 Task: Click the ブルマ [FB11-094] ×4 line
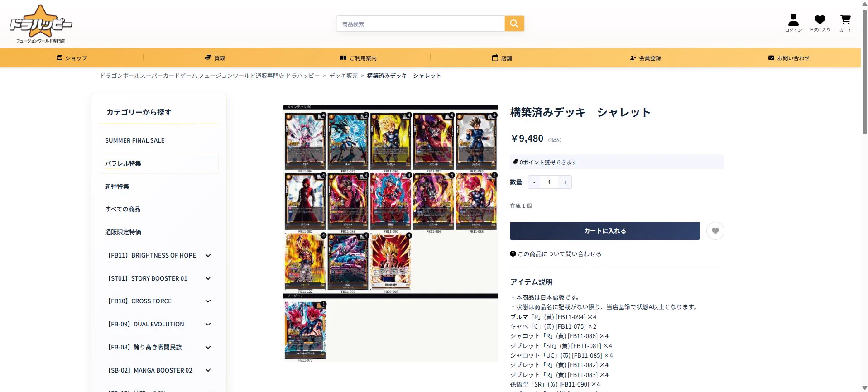click(553, 317)
